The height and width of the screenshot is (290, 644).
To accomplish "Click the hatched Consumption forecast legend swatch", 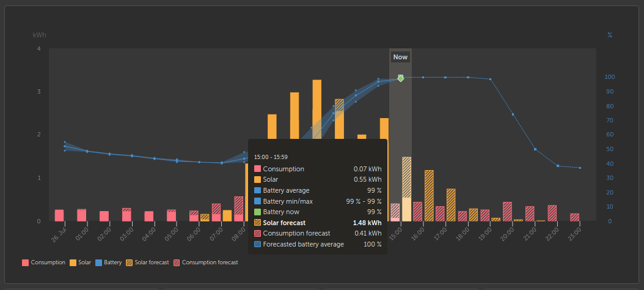I will point(177,262).
